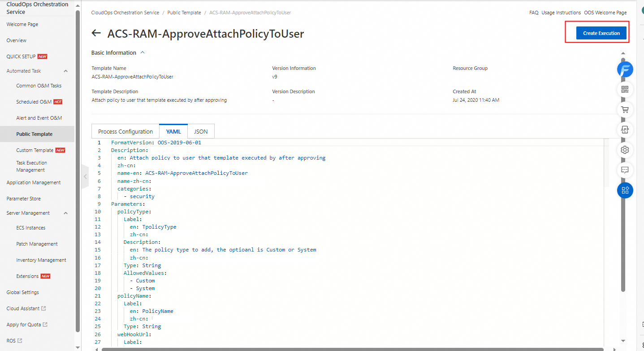This screenshot has height=351, width=644.
Task: Open the feedback chat bubble icon
Action: [625, 170]
